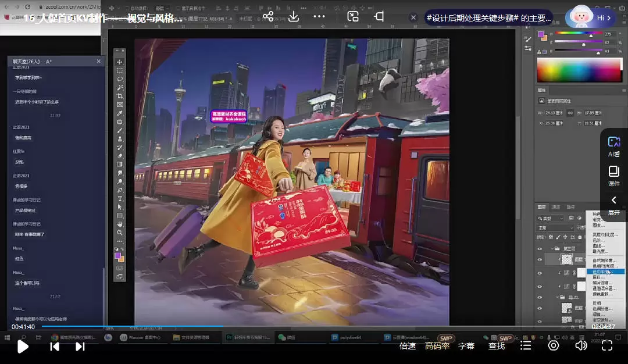Screen dimensions: 628x364
Task: Switch to the 通道 tab in layers panel
Action: pos(556,207)
